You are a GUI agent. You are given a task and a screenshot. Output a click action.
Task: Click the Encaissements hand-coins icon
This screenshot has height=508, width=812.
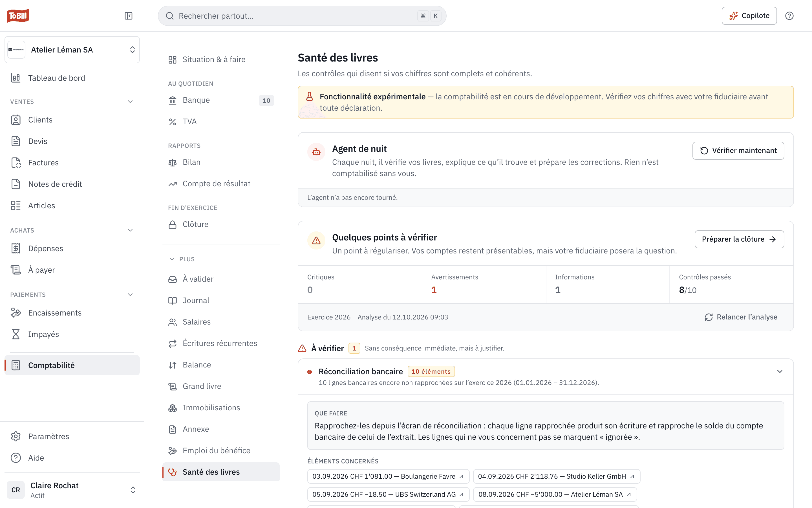(x=16, y=313)
